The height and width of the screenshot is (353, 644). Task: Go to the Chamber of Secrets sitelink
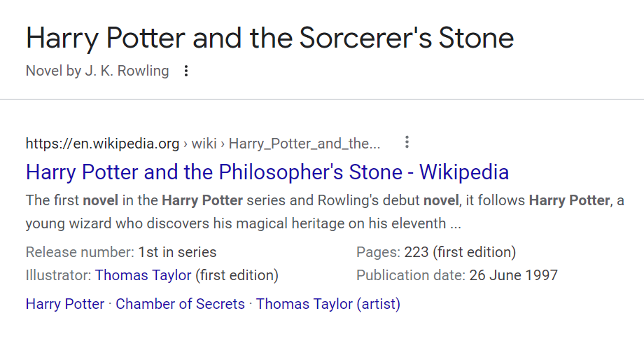tap(180, 304)
